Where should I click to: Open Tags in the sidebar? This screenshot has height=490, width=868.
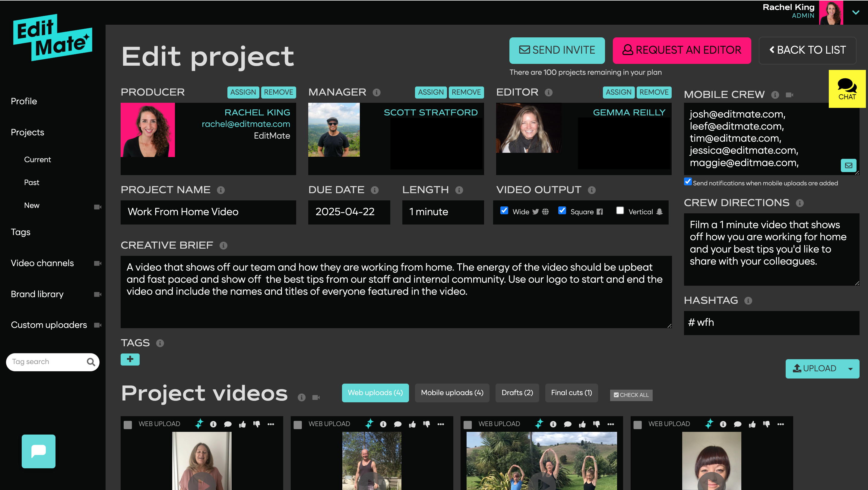point(21,232)
